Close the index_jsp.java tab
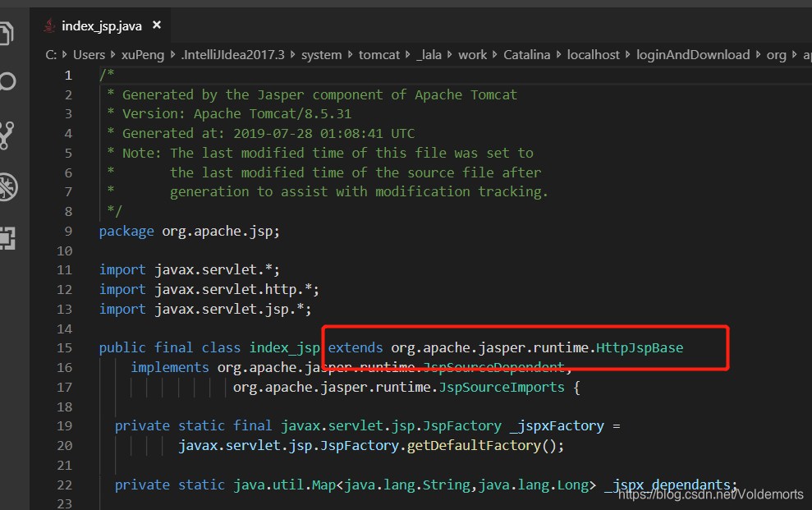812x510 pixels. point(157,25)
